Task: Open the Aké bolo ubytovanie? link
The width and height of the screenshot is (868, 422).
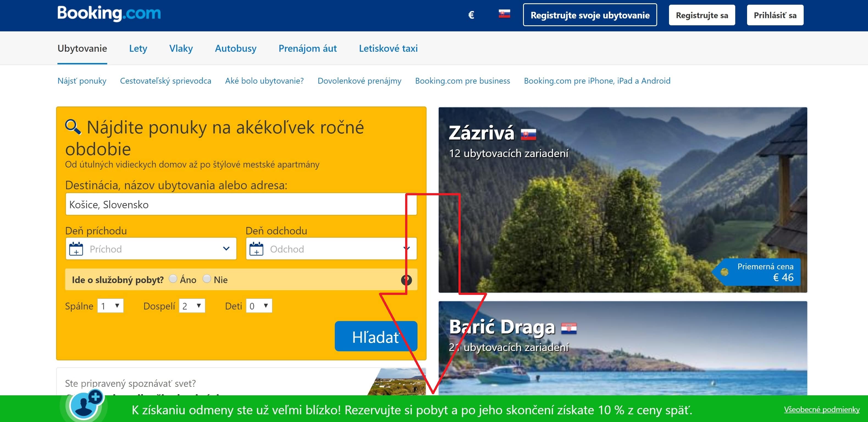Action: pyautogui.click(x=264, y=81)
